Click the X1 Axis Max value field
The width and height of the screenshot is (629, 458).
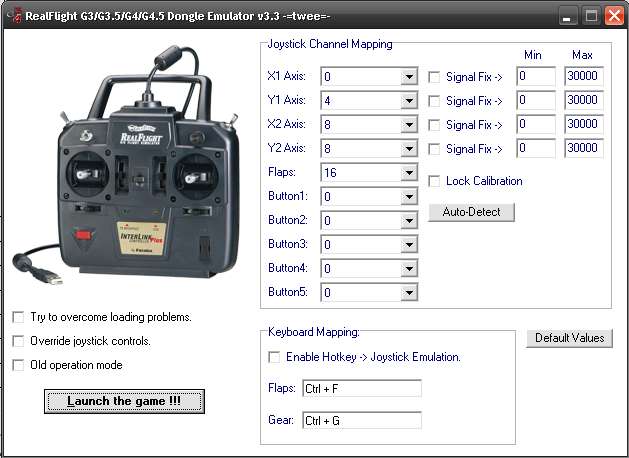click(x=583, y=77)
